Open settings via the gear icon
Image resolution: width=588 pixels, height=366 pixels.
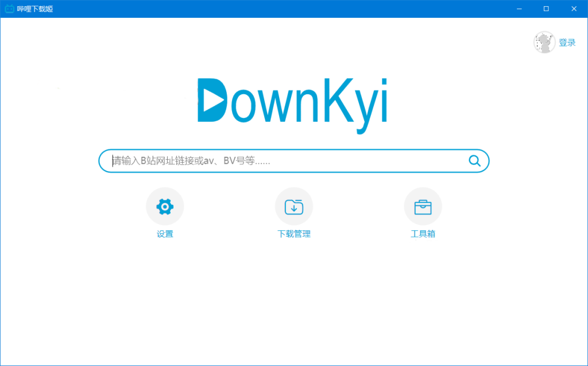165,207
